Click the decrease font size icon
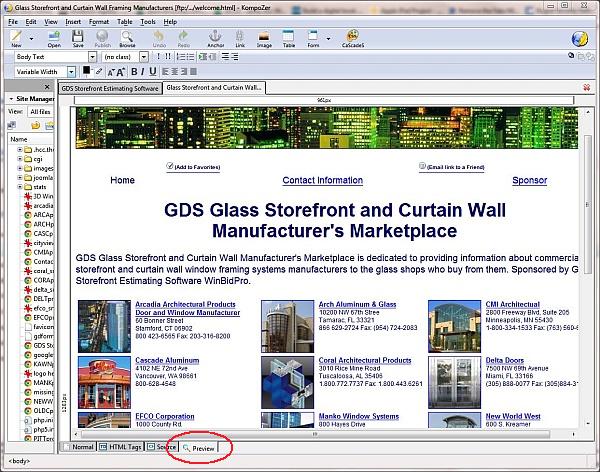Image resolution: width=600 pixels, height=472 pixels. [111, 72]
